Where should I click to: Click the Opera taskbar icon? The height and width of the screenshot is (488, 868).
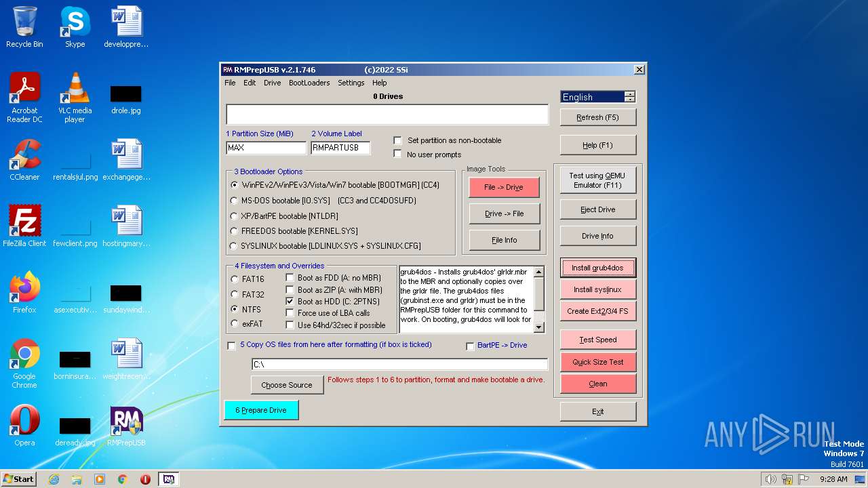[145, 479]
